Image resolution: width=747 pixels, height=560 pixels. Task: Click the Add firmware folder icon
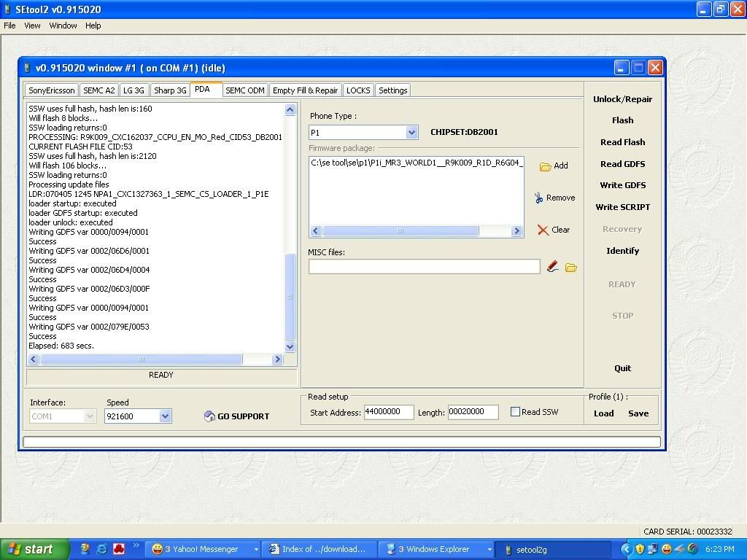[545, 166]
